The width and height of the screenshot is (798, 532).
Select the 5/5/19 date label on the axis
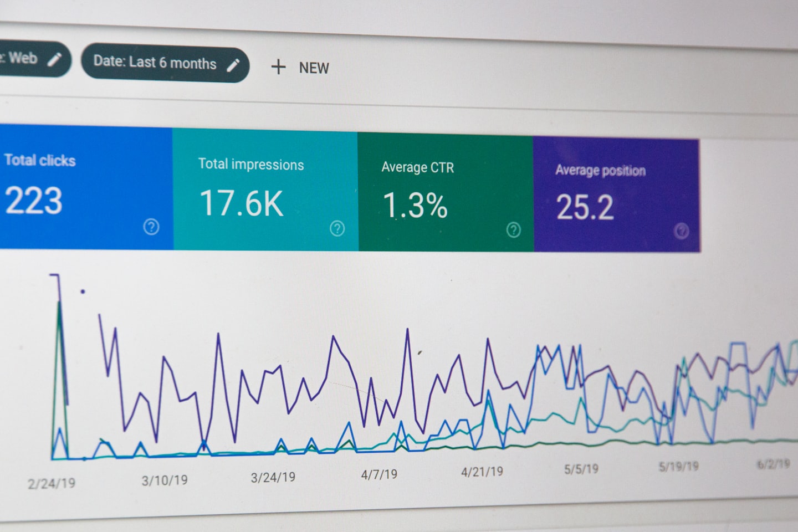[581, 469]
